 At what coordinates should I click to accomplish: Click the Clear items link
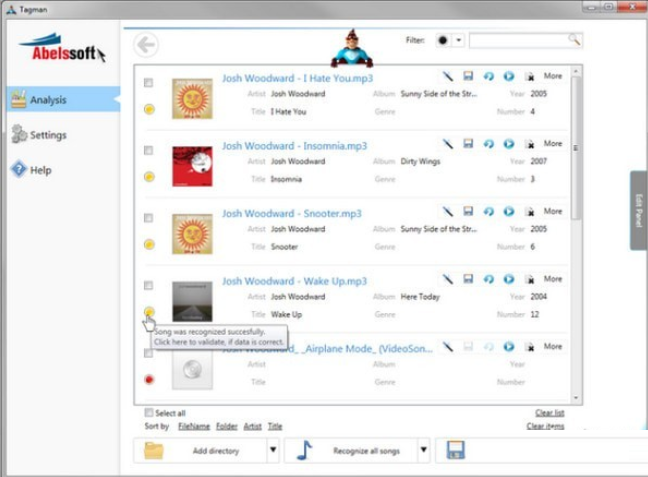tap(545, 426)
